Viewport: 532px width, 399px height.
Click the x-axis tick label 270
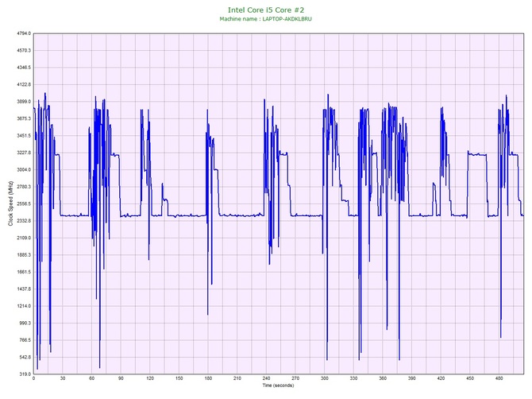point(295,378)
